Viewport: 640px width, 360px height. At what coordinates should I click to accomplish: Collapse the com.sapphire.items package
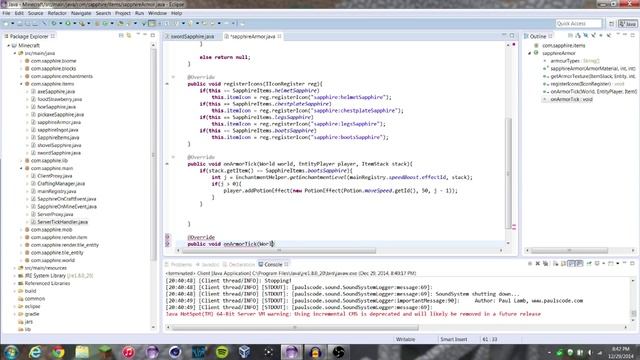click(x=21, y=84)
